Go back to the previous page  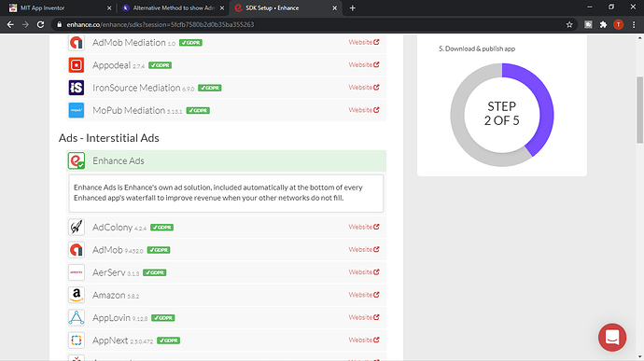10,24
